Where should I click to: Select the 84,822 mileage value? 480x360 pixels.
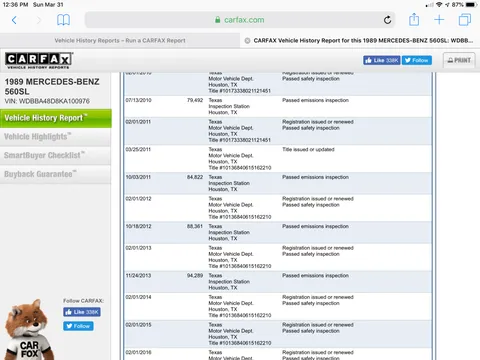coord(195,177)
